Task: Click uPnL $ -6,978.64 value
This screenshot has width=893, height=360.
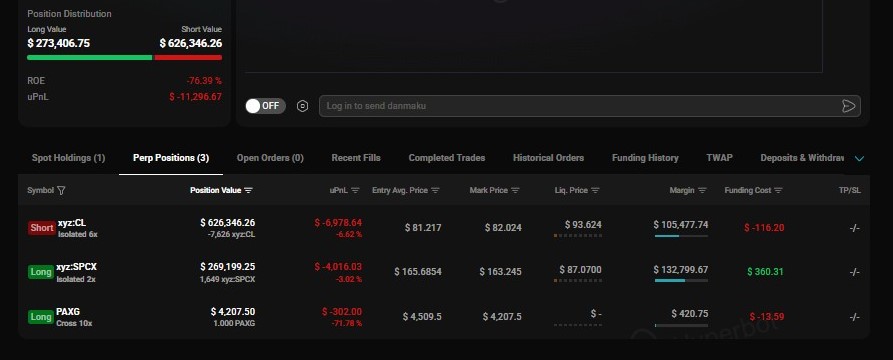Action: (x=338, y=223)
